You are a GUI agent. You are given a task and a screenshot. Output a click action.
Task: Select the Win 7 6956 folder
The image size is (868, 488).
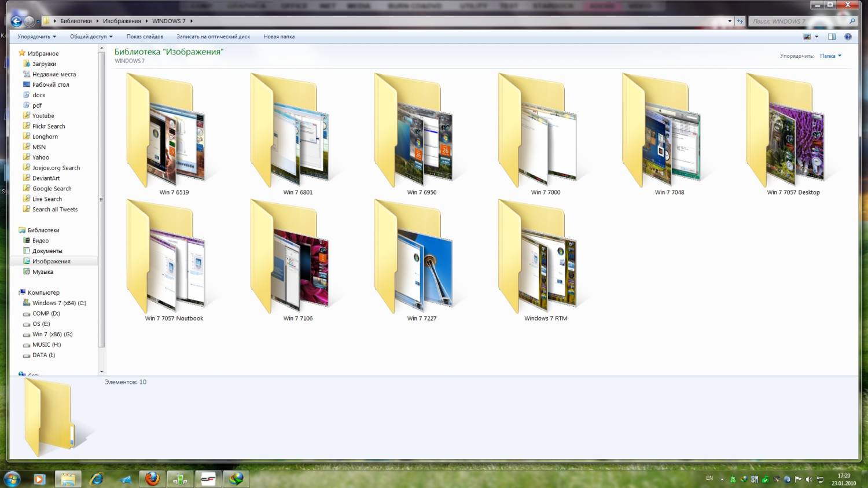point(421,134)
